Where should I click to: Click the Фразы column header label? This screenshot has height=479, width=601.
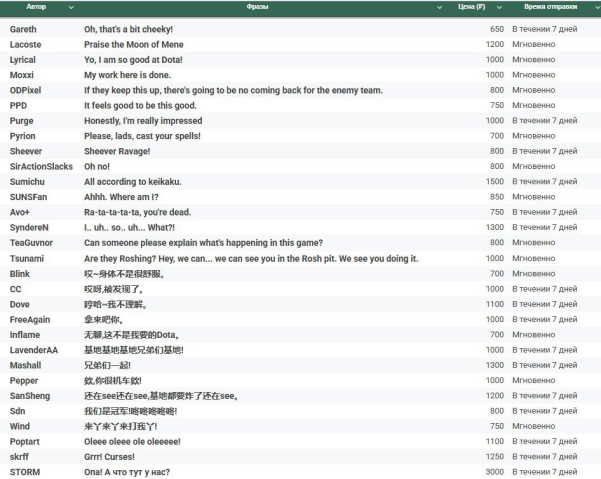pyautogui.click(x=257, y=7)
